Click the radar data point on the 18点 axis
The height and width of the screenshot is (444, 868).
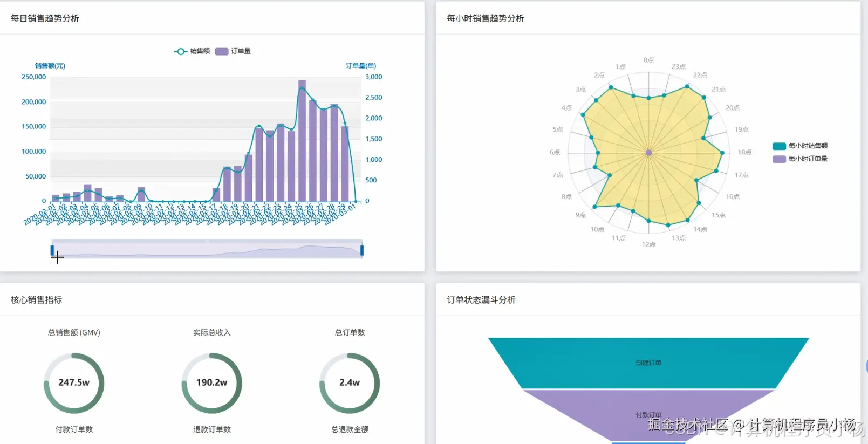coord(722,153)
